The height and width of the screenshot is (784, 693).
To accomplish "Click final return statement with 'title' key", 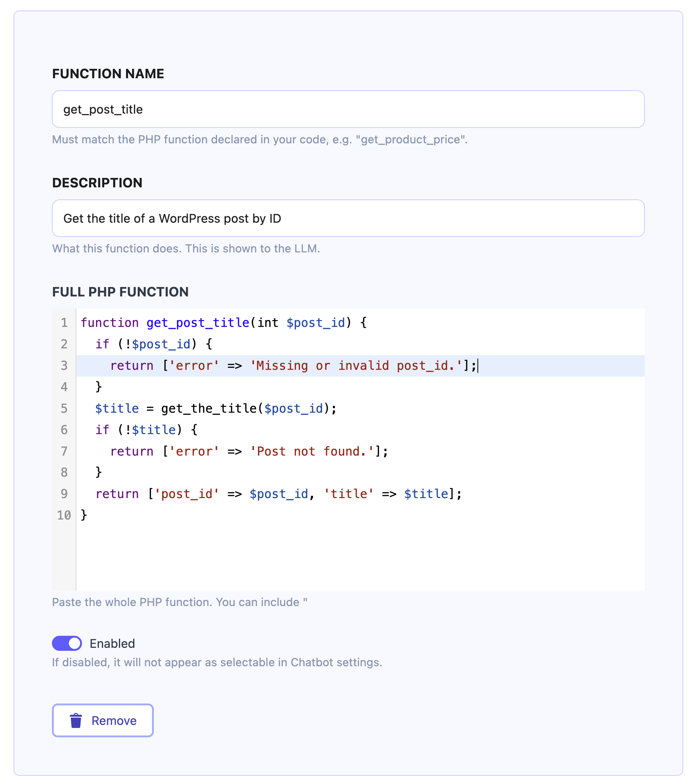I will pos(278,494).
